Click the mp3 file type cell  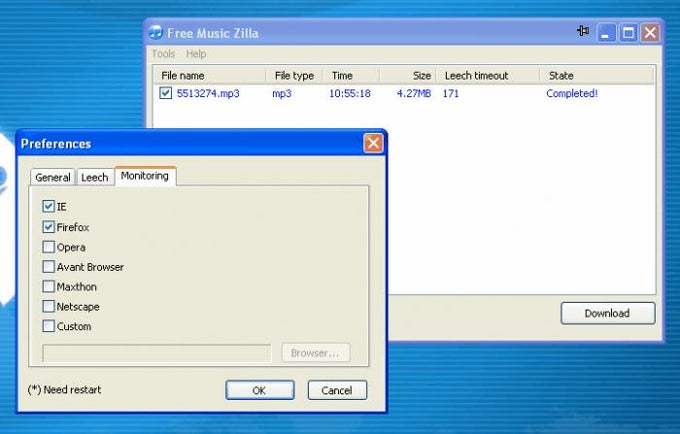tap(281, 93)
